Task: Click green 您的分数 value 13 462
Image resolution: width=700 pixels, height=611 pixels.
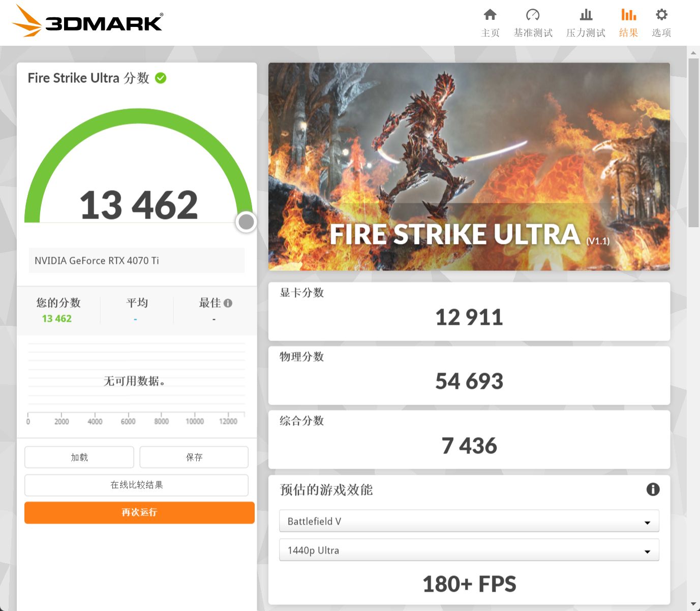Action: coord(57,319)
